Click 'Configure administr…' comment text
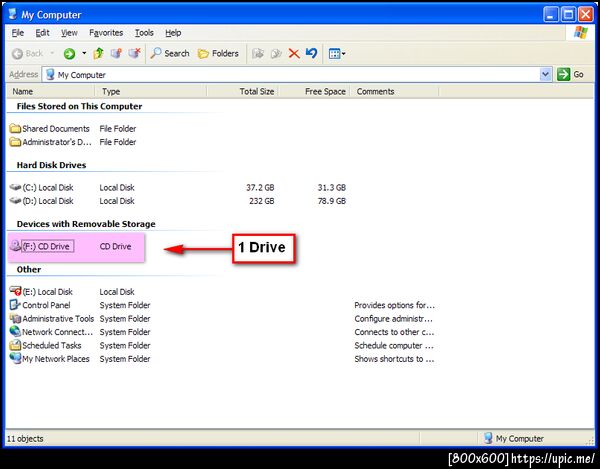600x469 pixels. point(393,319)
